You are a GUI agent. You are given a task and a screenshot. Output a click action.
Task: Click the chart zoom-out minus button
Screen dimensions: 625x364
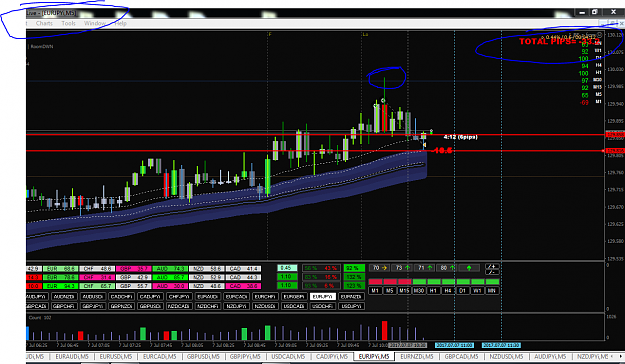tap(491, 272)
